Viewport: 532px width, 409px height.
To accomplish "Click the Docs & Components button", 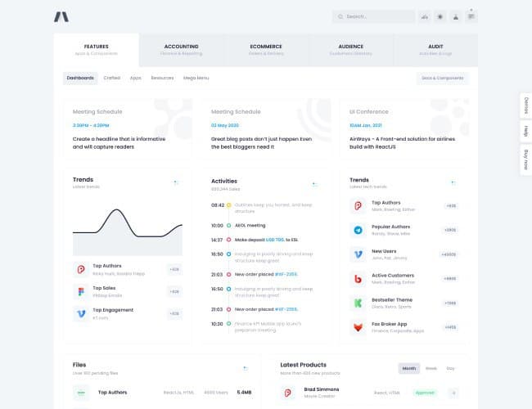I will [x=442, y=78].
